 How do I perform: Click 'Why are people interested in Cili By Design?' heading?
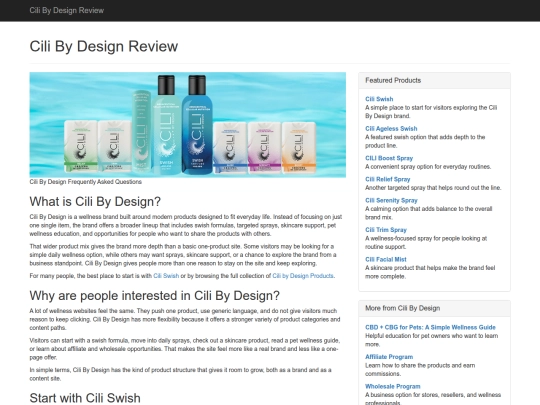154,295
